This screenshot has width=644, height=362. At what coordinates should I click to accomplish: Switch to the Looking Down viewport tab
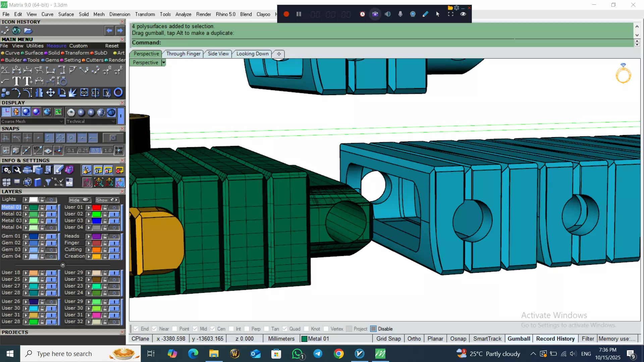pos(252,54)
